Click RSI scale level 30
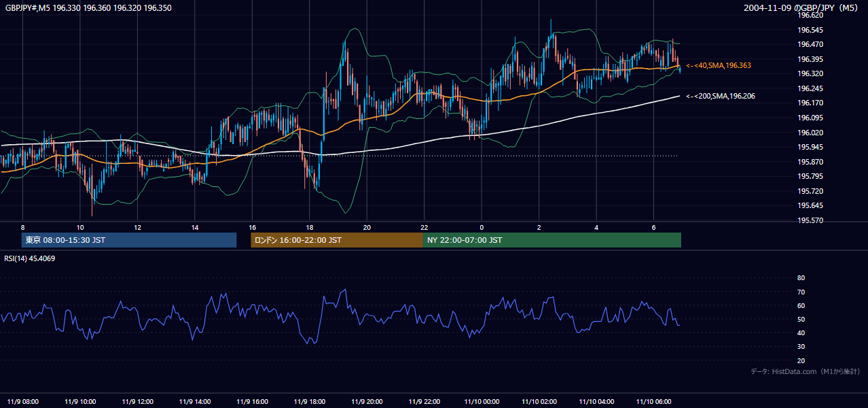The image size is (868, 408). point(801,347)
